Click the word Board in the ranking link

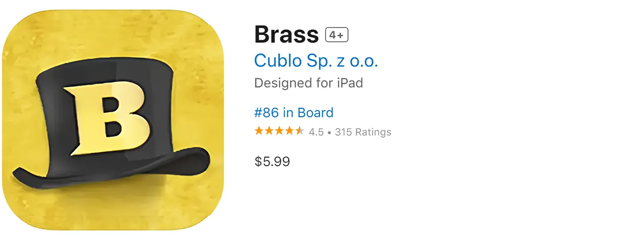pos(315,113)
